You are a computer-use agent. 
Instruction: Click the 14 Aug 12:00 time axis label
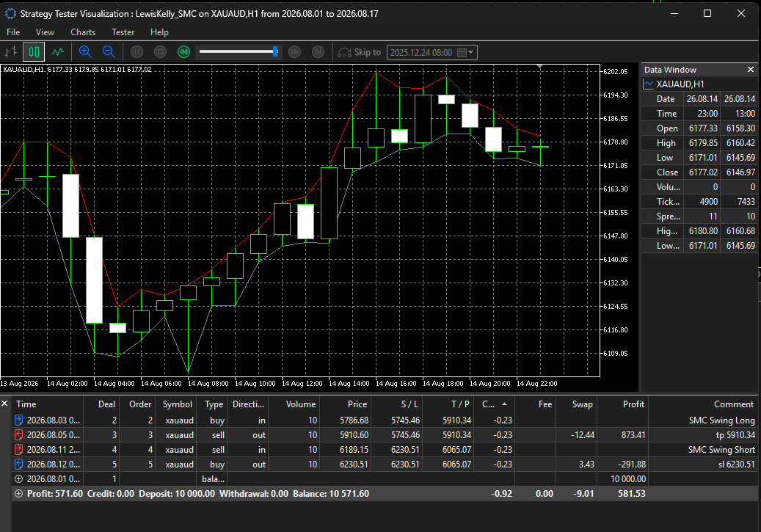coord(302,384)
